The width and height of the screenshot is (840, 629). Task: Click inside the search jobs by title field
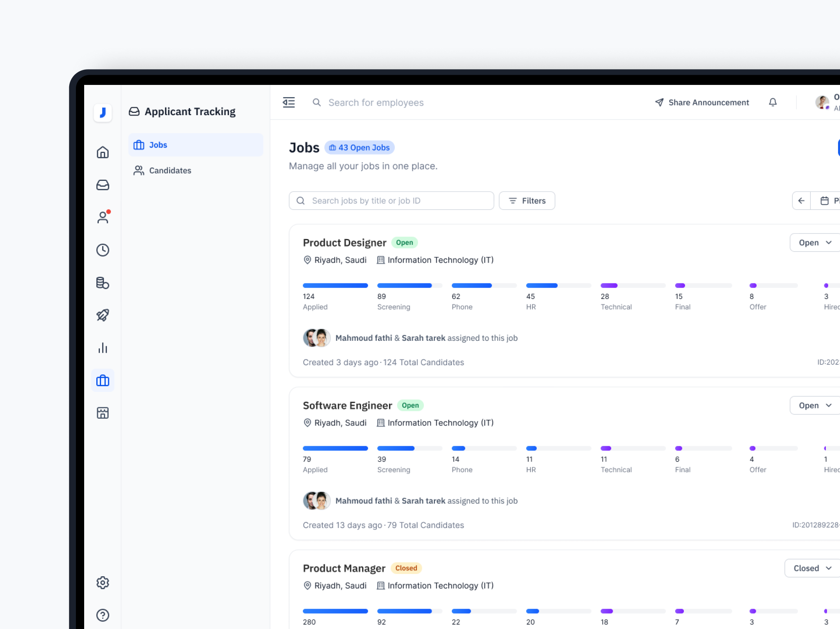point(391,200)
